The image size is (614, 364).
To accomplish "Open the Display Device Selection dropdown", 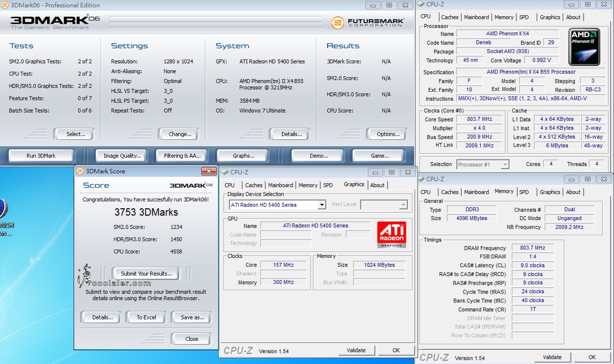I will [322, 205].
